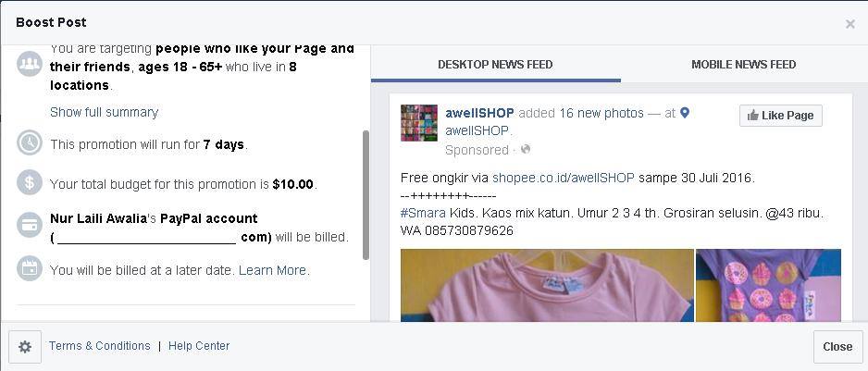
Task: Switch to Mobile News Feed tab
Action: 743,65
